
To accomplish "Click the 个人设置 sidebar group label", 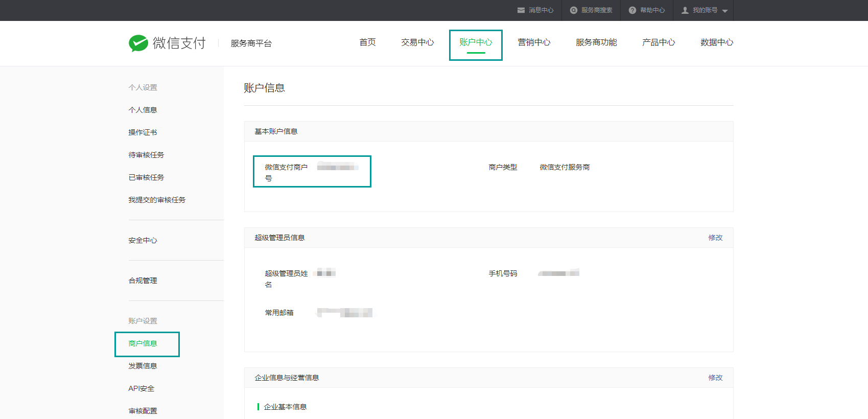I will (x=143, y=87).
